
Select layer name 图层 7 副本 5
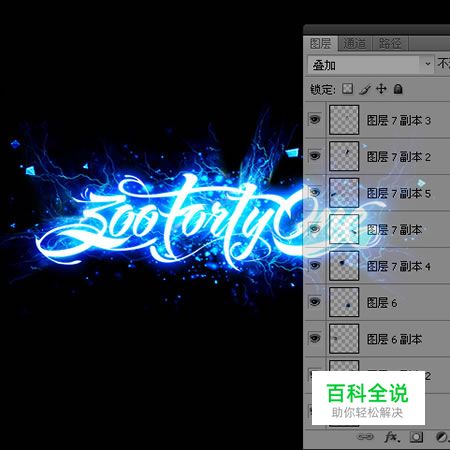[x=399, y=193]
